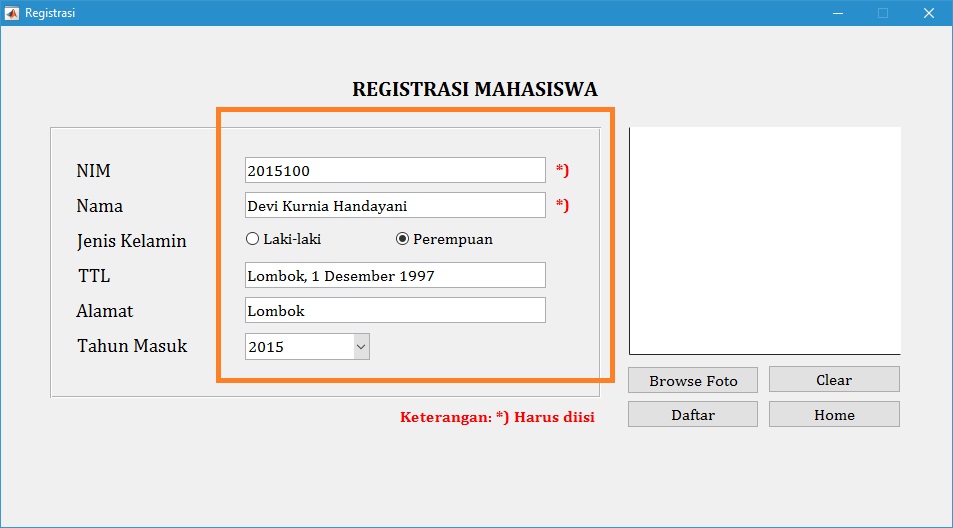The height and width of the screenshot is (528, 953).
Task: Close the Registrasi window
Action: point(929,13)
